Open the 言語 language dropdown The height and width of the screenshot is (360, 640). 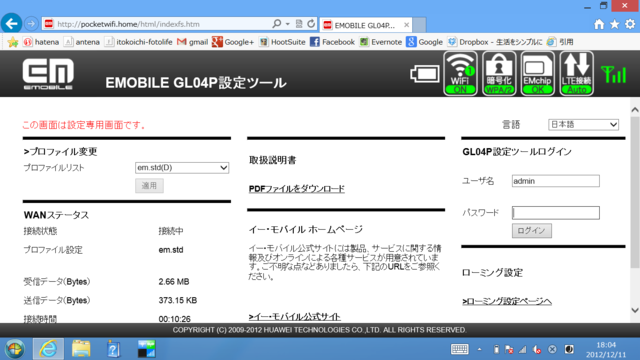click(583, 124)
